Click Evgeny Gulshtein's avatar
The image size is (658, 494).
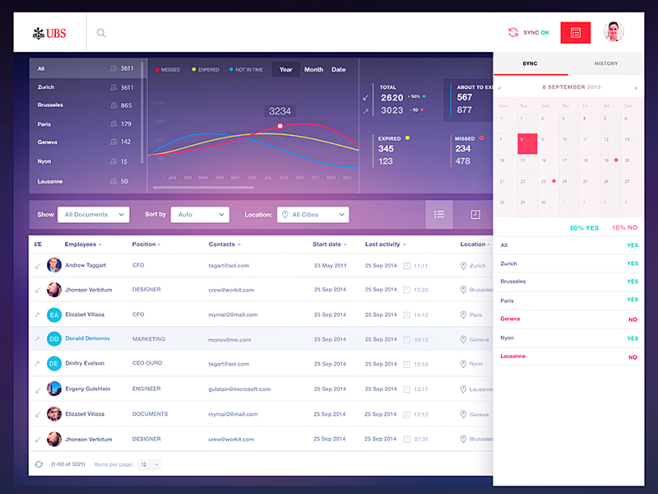(x=54, y=389)
